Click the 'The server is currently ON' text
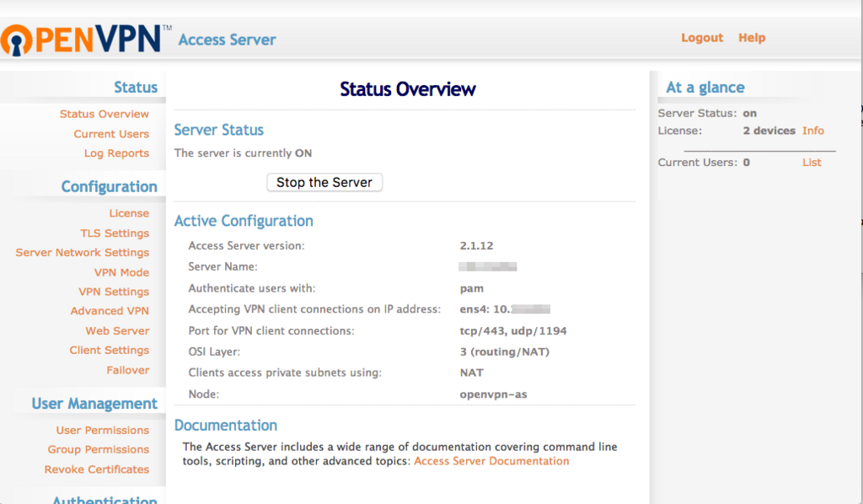Viewport: 863px width, 504px height. (243, 153)
